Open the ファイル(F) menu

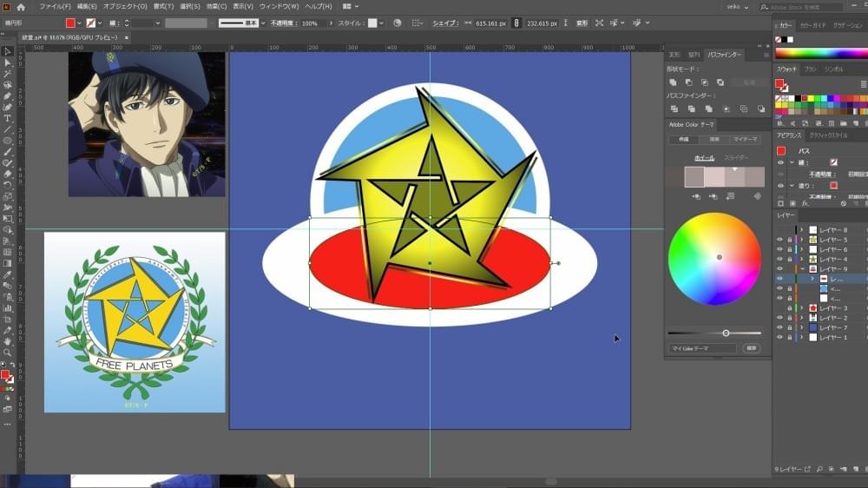click(55, 7)
